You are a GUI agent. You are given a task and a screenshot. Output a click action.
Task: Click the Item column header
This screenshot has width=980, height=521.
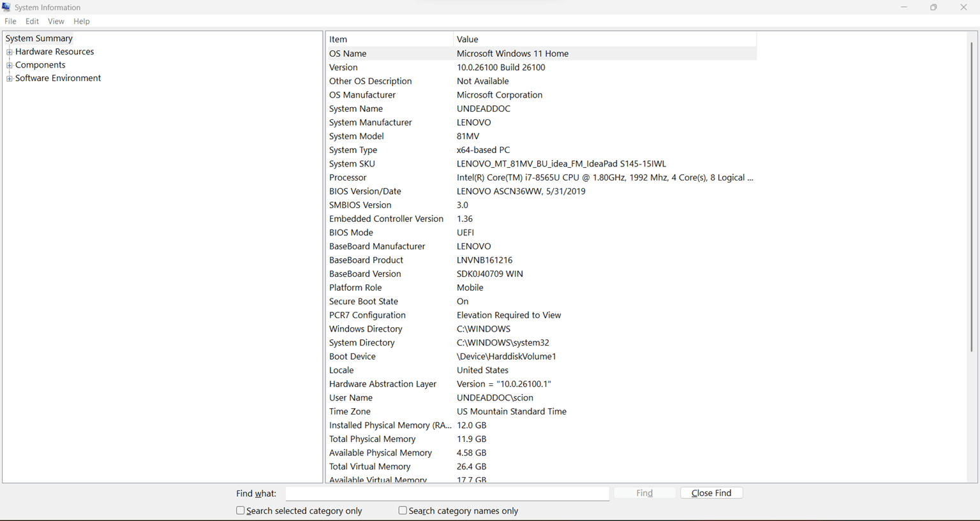389,40
